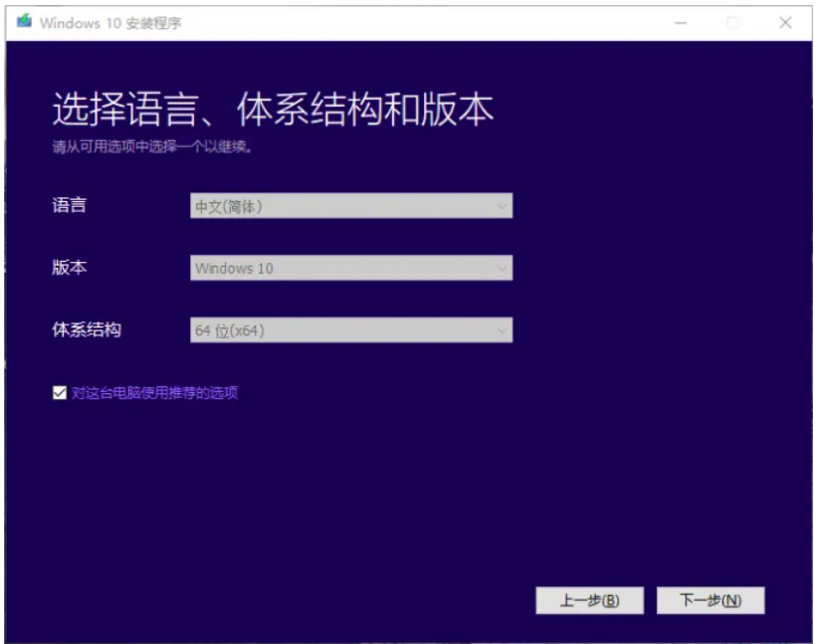Click the 对这台电脑使用推荐的选项 label text
815x644 pixels.
[154, 393]
